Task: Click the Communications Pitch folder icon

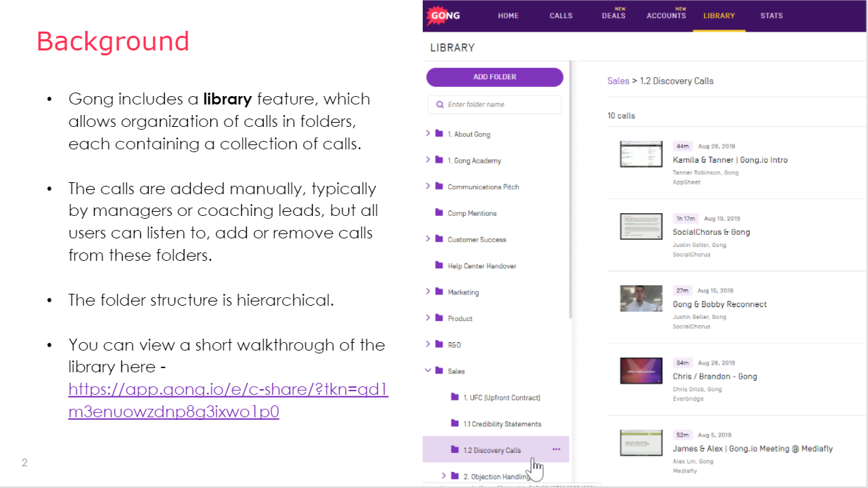Action: click(440, 187)
